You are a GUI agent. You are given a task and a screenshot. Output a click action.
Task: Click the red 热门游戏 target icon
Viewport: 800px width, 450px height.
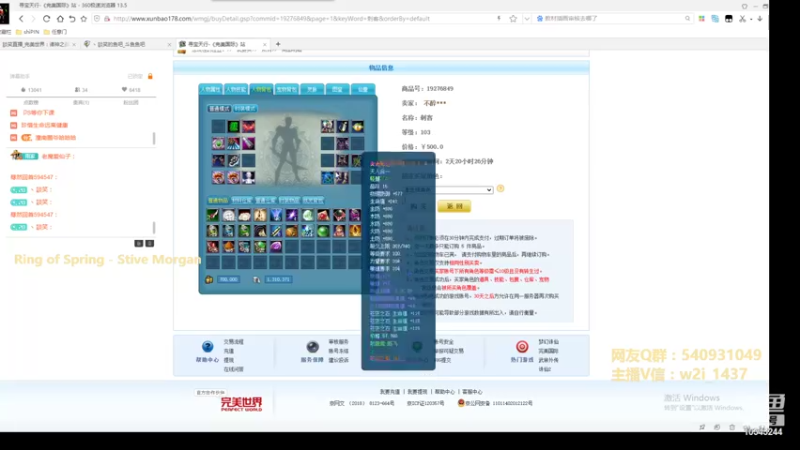tap(522, 347)
